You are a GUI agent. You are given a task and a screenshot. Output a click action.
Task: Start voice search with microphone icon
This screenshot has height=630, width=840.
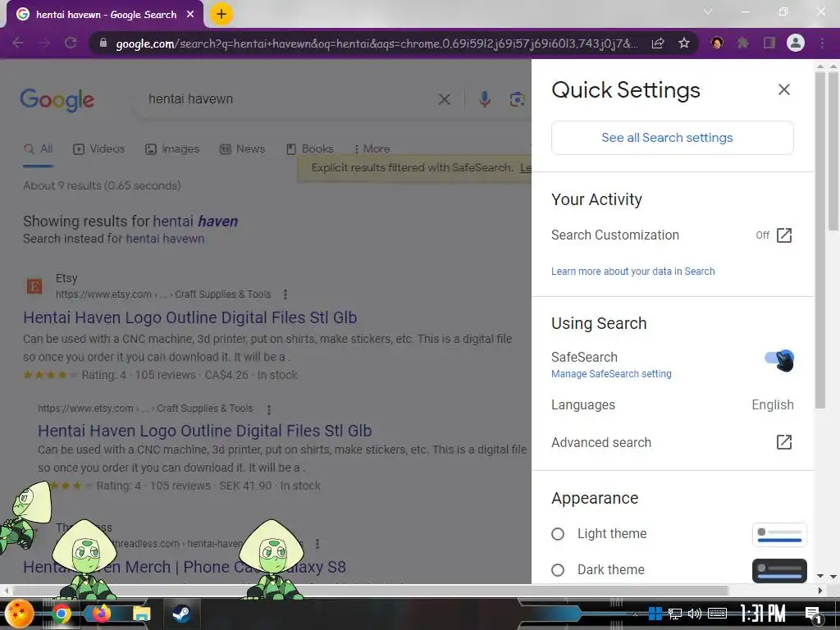(485, 99)
